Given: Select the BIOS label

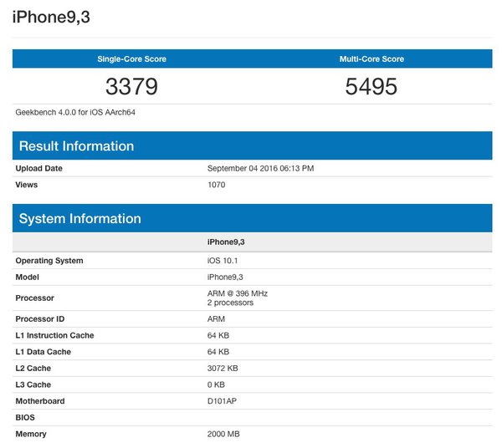Looking at the screenshot, I should coord(25,417).
